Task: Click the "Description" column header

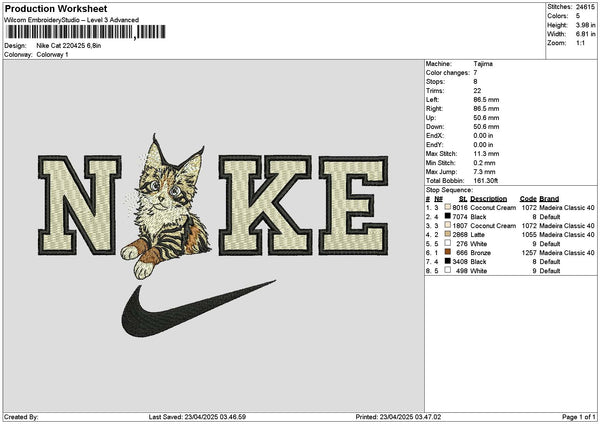Action: [489, 199]
